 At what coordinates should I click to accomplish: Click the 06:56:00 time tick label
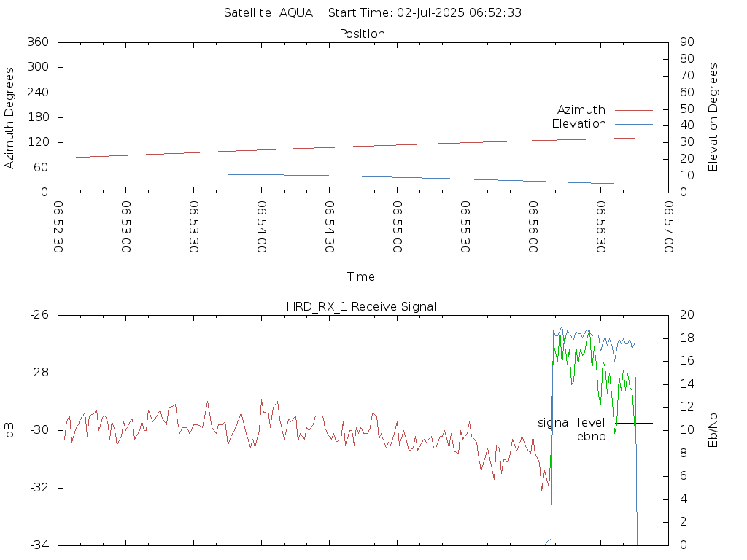(x=533, y=227)
